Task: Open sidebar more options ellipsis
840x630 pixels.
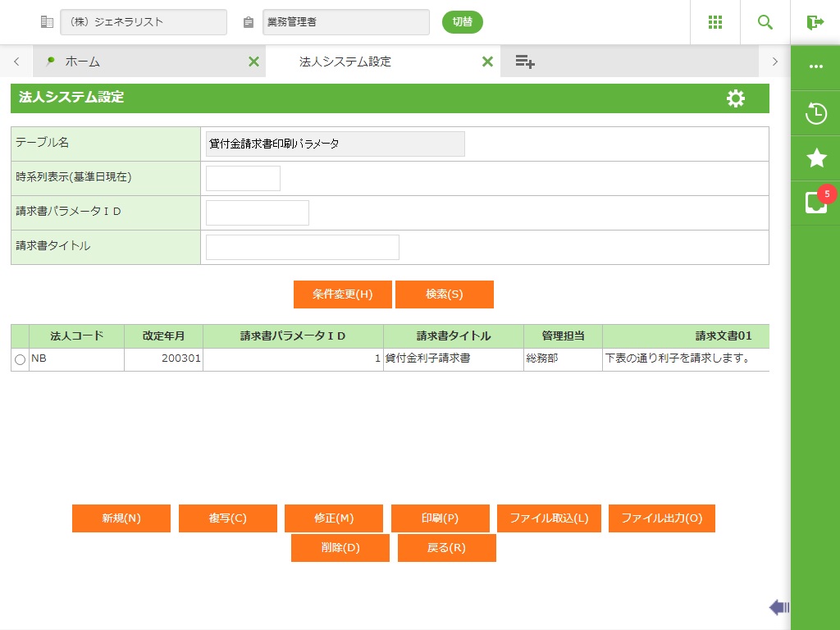Action: [815, 66]
